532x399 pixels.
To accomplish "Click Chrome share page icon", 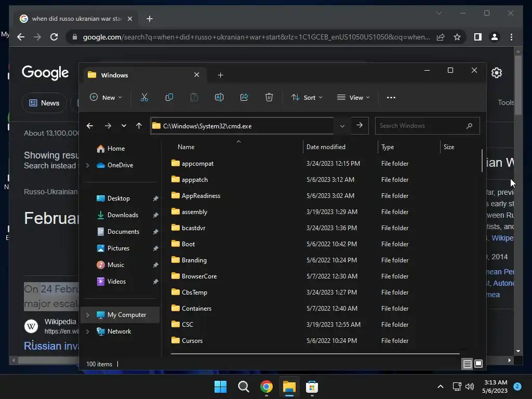I will click(441, 37).
